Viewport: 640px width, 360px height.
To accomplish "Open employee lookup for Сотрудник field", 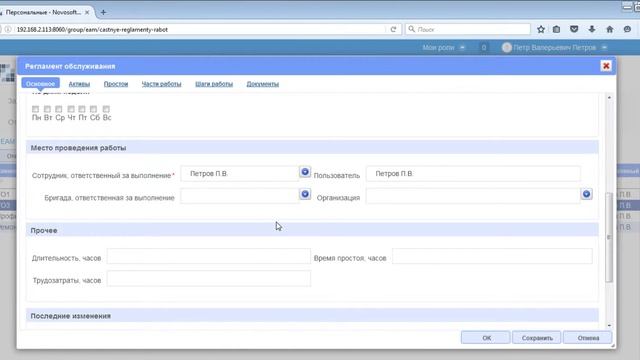I will (305, 172).
